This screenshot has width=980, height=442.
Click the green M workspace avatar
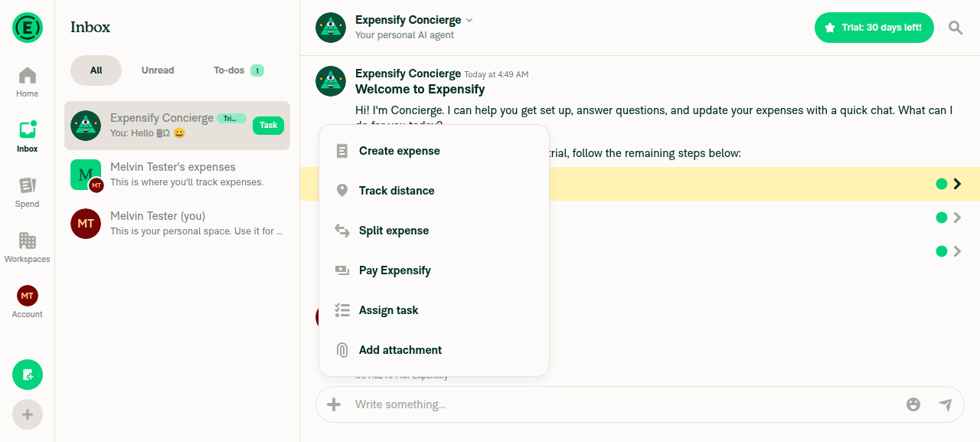[x=86, y=175]
